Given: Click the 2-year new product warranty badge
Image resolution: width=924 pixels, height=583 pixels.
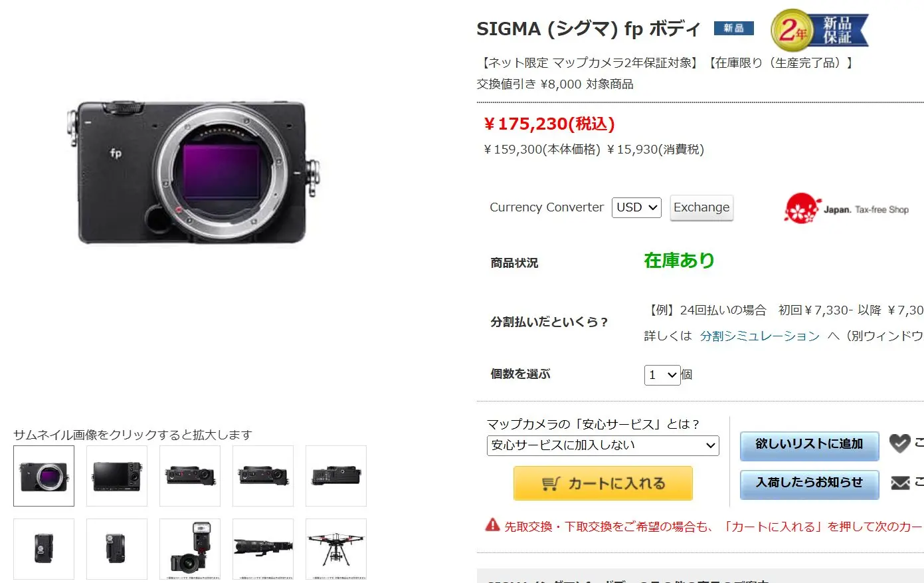Looking at the screenshot, I should [x=819, y=30].
